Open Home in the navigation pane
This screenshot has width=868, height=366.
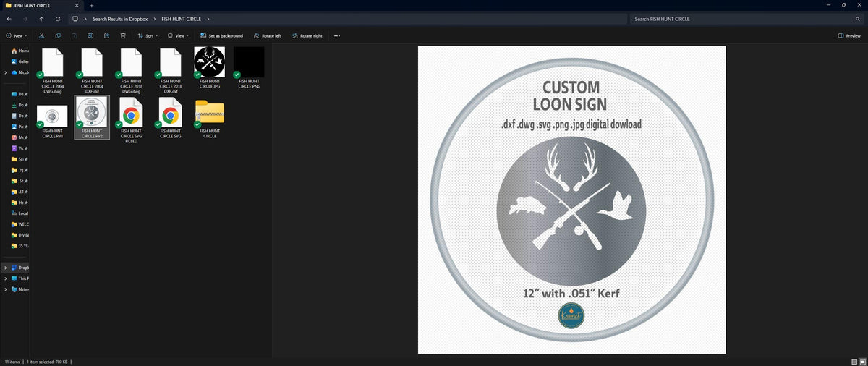click(20, 51)
